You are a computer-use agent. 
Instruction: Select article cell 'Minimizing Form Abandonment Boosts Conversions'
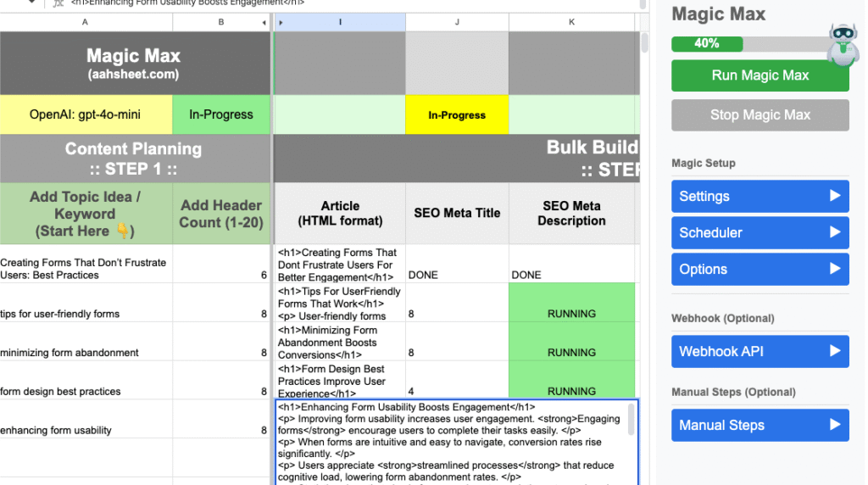[340, 342]
